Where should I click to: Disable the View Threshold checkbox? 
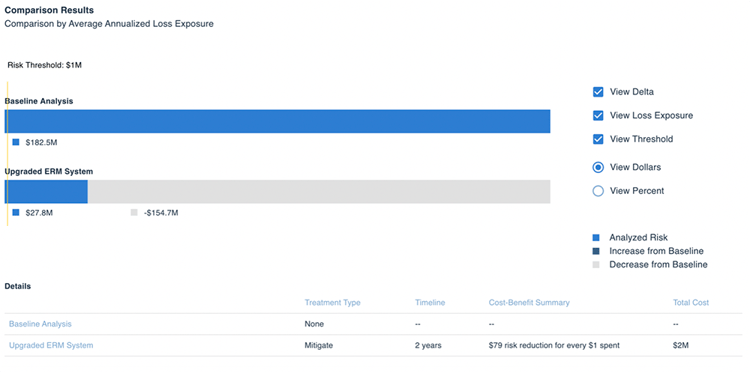tap(598, 139)
